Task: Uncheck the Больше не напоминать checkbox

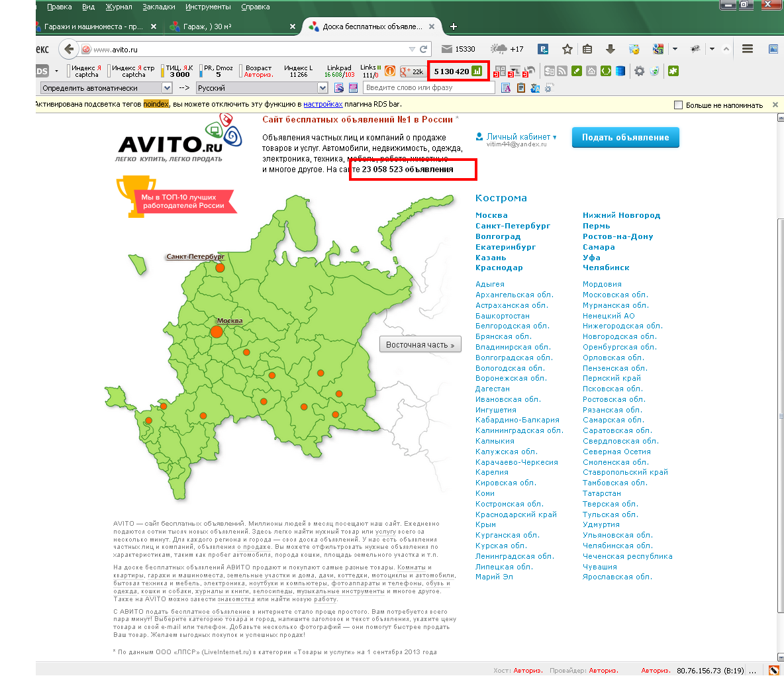Action: tap(678, 105)
